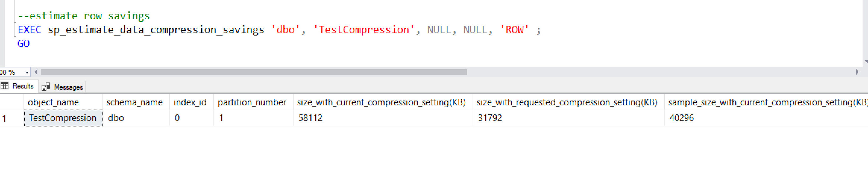Click the partition_number column header

[252, 102]
